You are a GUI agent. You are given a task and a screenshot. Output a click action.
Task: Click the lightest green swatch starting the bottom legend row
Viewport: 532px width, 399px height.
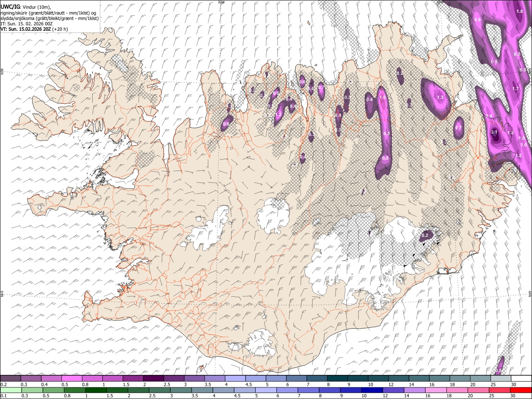tap(10, 390)
